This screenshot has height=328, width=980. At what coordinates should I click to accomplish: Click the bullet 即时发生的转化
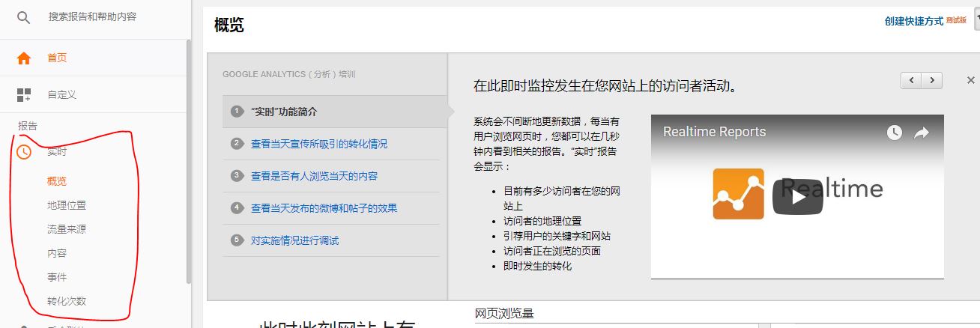click(x=537, y=266)
